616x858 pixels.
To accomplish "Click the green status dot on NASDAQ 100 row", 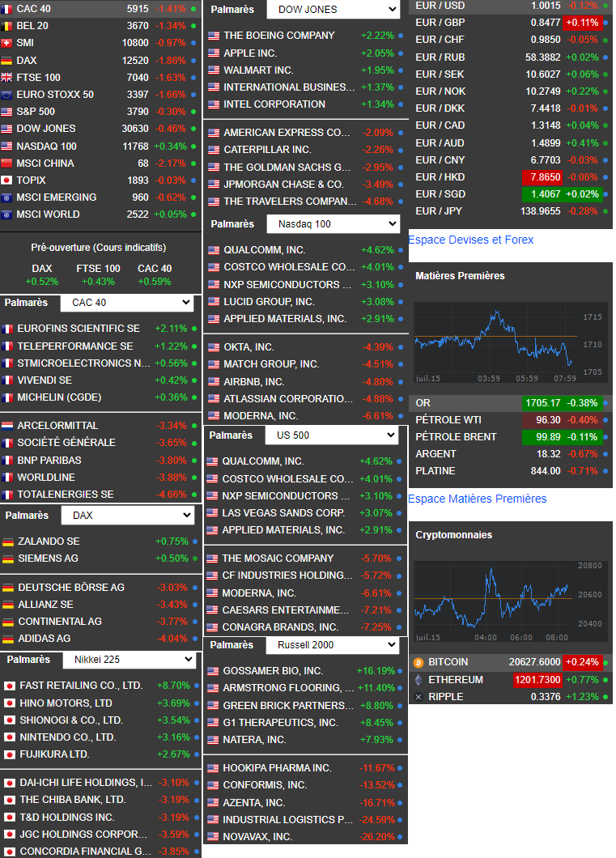I will coord(193,146).
